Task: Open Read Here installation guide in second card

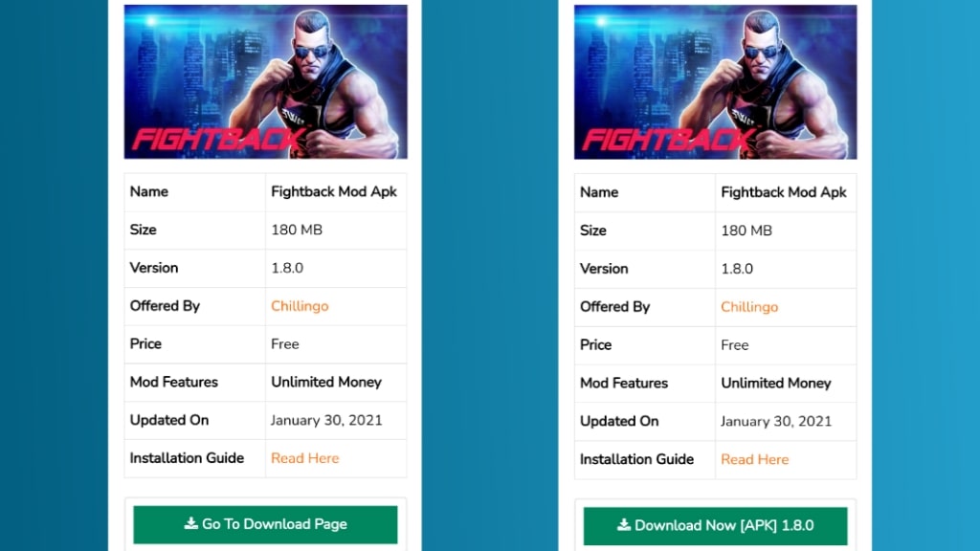Action: pos(754,459)
